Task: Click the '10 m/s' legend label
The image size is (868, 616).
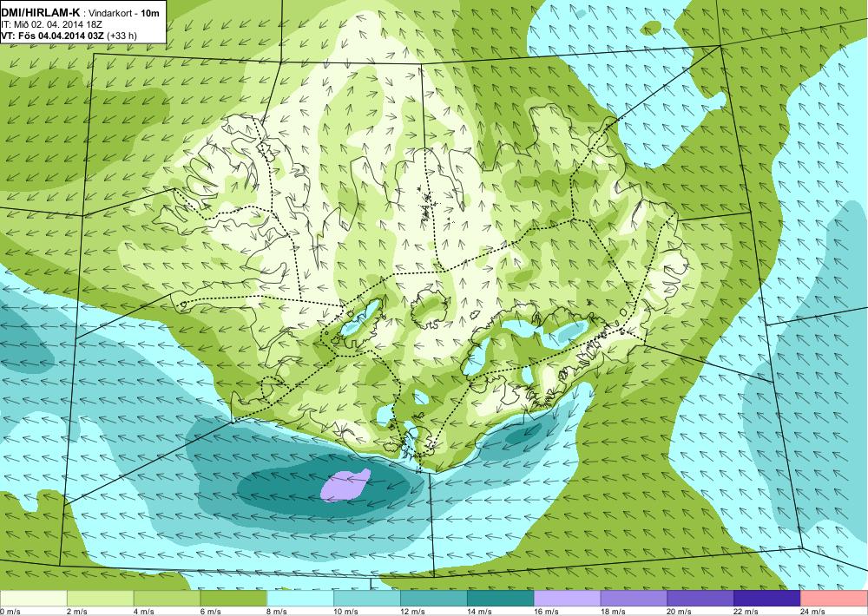Action: (346, 612)
